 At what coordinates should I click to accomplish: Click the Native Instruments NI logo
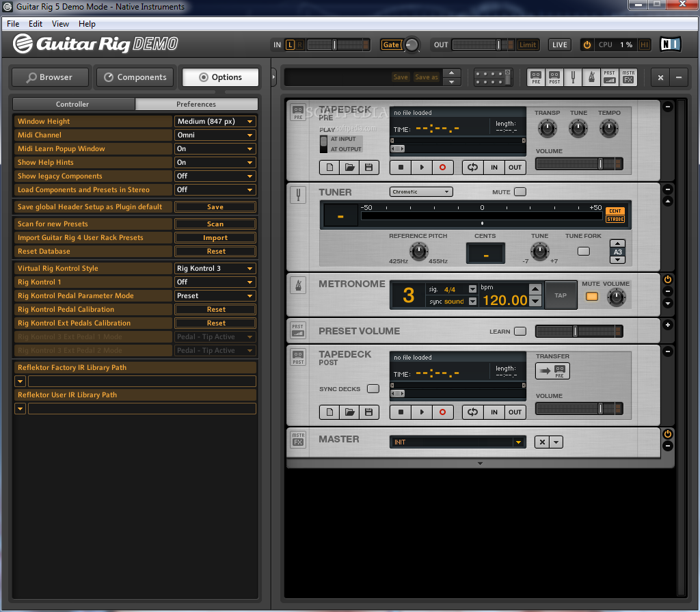point(670,44)
